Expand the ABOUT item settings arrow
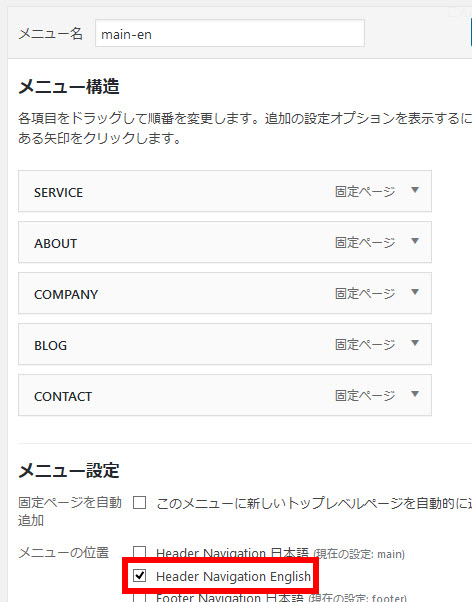Viewport: 472px width, 602px height. (415, 241)
